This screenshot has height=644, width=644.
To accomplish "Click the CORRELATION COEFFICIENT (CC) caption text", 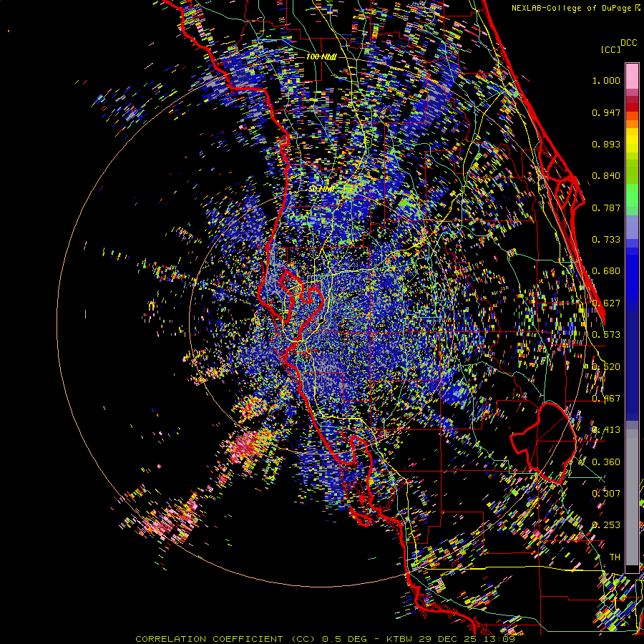I will click(x=225, y=639).
